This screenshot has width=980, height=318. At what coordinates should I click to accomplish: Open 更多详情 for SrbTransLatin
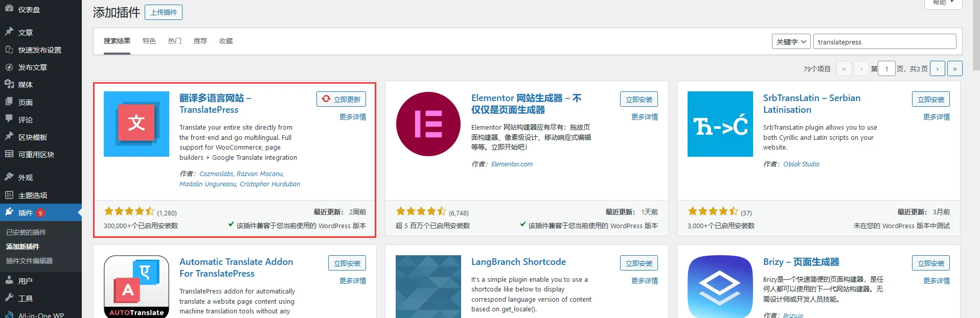936,117
